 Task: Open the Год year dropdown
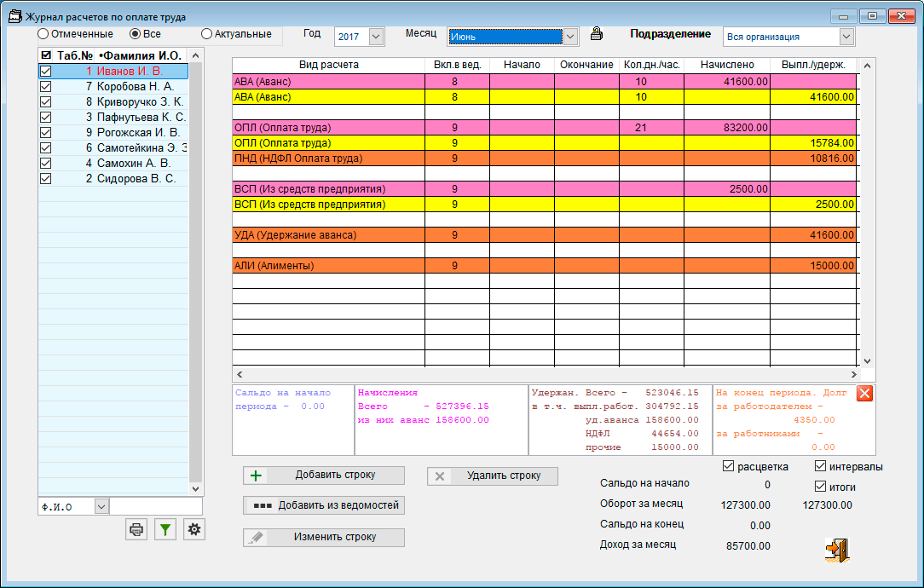(376, 37)
